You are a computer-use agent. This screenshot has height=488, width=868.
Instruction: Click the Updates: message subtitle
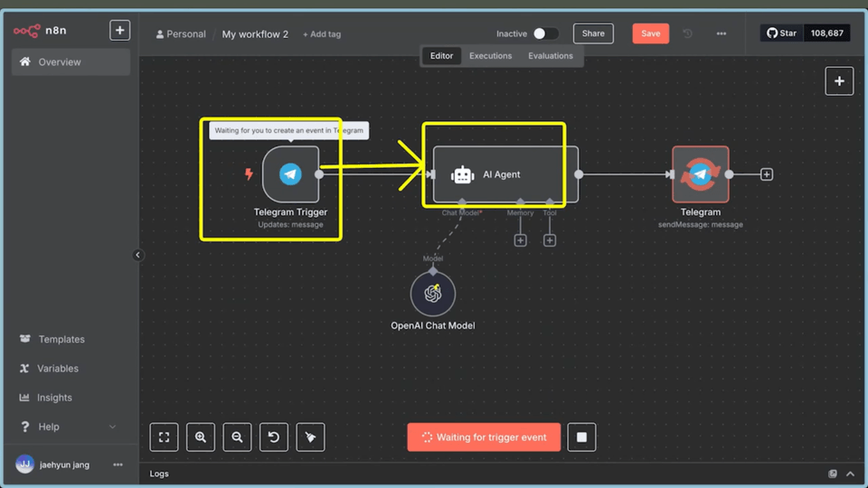tap(290, 225)
